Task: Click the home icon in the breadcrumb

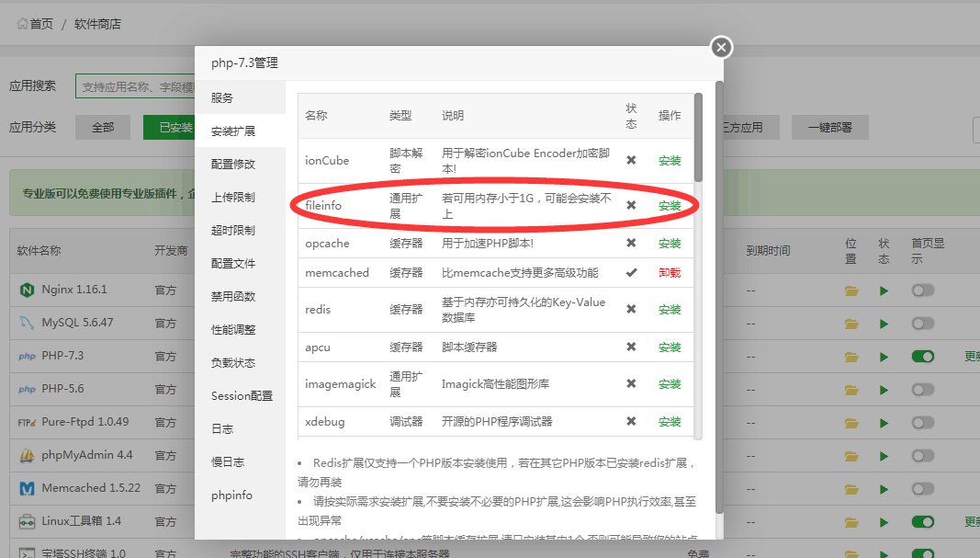Action: tap(22, 24)
